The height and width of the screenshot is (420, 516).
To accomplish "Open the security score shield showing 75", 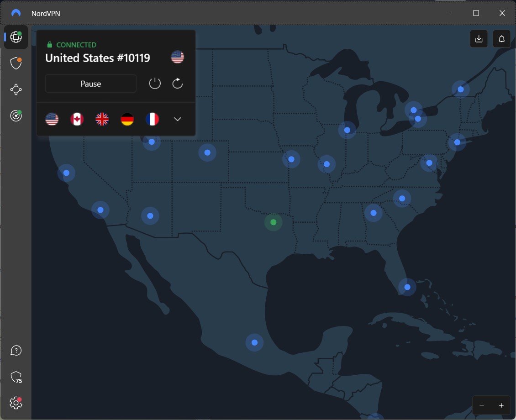I will 16,377.
